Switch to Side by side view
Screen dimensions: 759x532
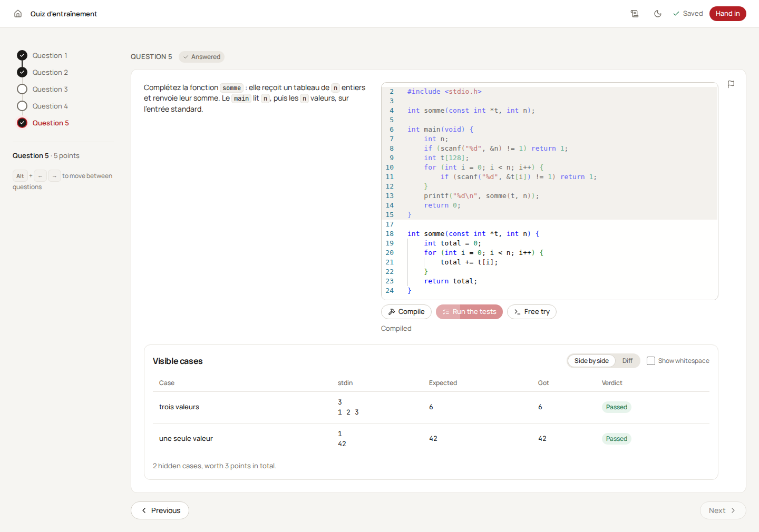[591, 361]
